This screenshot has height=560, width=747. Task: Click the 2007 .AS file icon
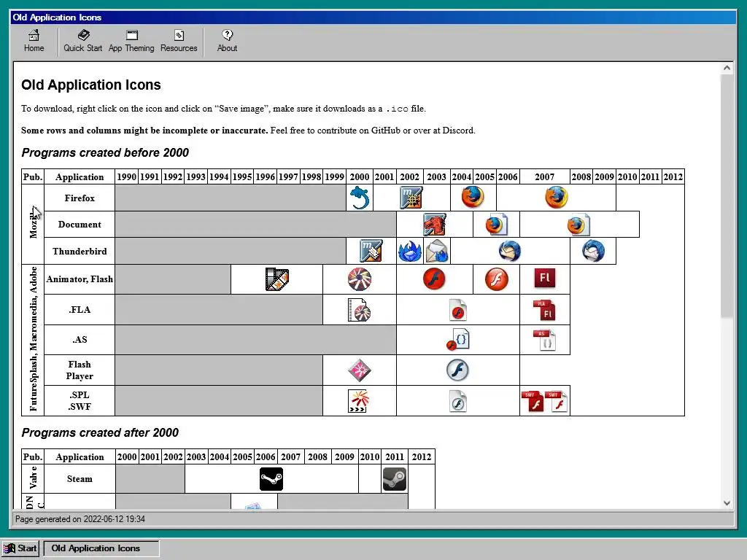click(x=544, y=340)
